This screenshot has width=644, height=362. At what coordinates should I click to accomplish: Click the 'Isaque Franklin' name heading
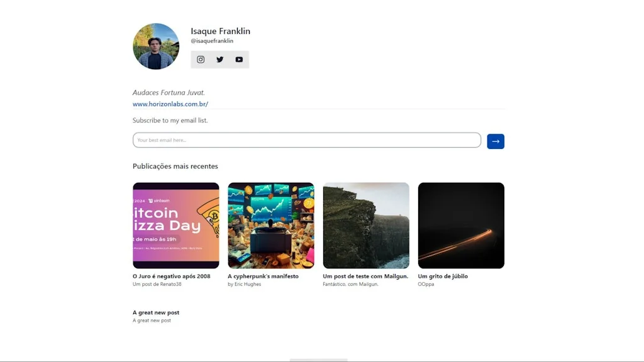(221, 30)
